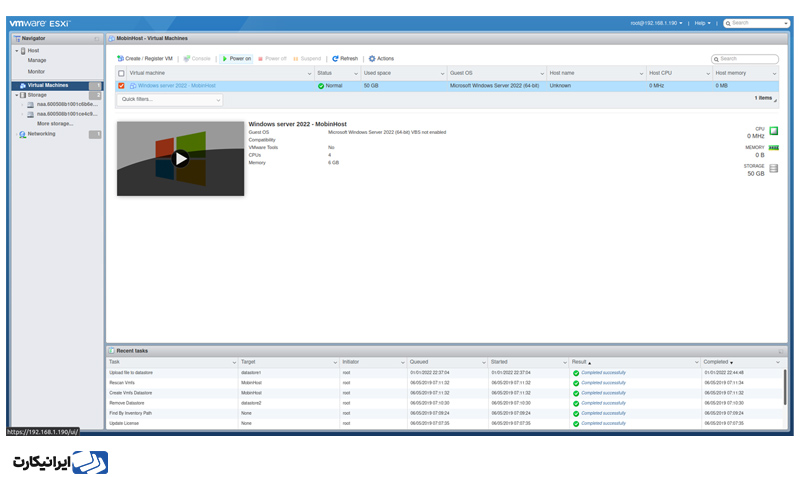Image resolution: width=800 pixels, height=477 pixels.
Task: Click the Host server icon in Navigator
Action: [x=23, y=51]
